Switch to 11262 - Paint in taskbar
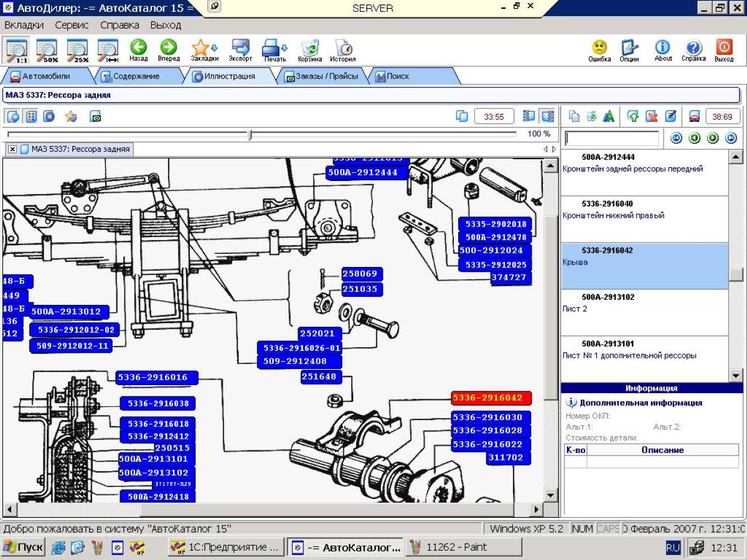This screenshot has height=560, width=747. point(464,548)
